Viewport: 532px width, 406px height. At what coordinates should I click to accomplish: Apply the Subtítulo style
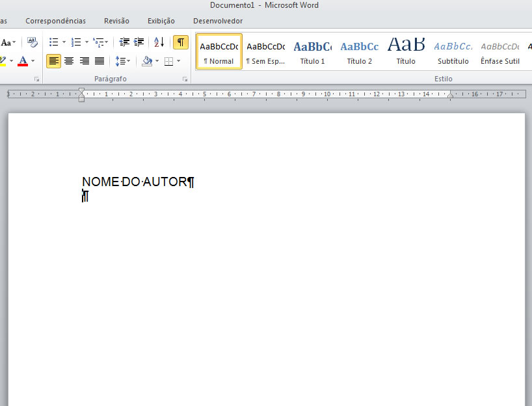(453, 51)
